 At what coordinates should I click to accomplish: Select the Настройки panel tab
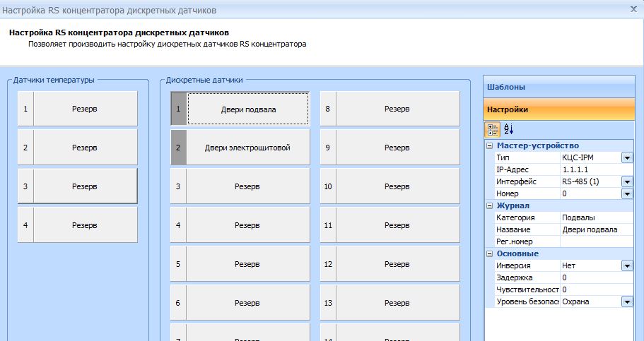point(558,109)
